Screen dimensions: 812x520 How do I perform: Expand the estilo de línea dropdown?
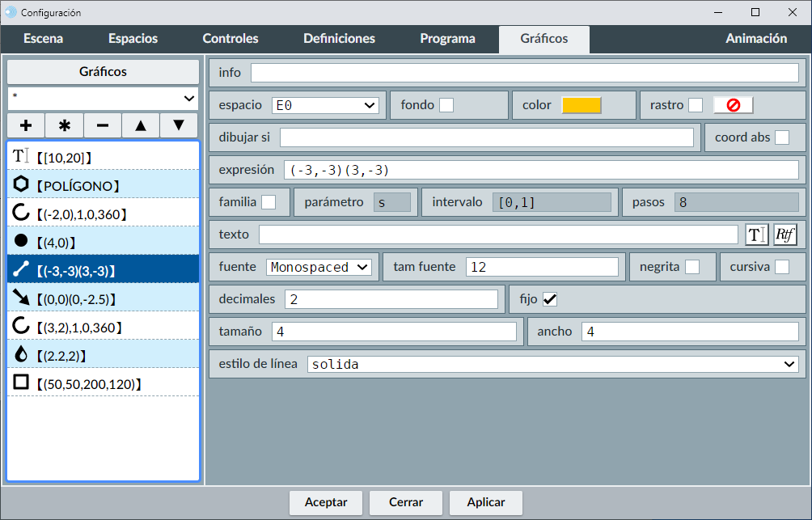(x=552, y=364)
